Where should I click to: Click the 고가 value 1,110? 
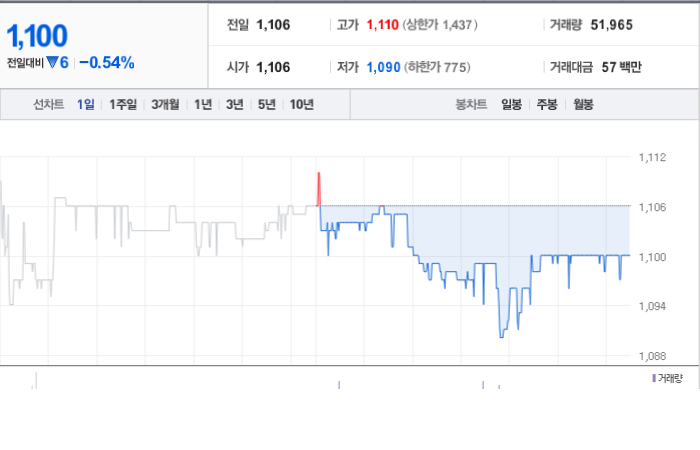383,25
